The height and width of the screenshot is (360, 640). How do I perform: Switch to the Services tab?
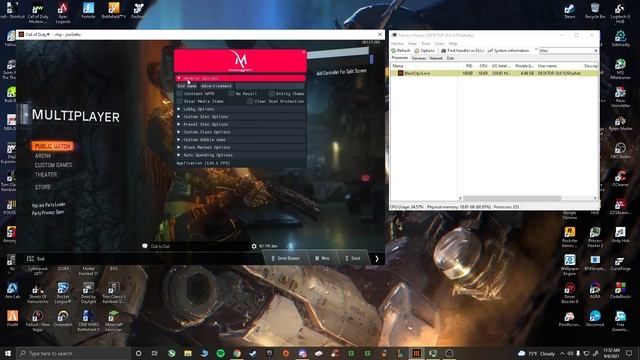tap(419, 58)
